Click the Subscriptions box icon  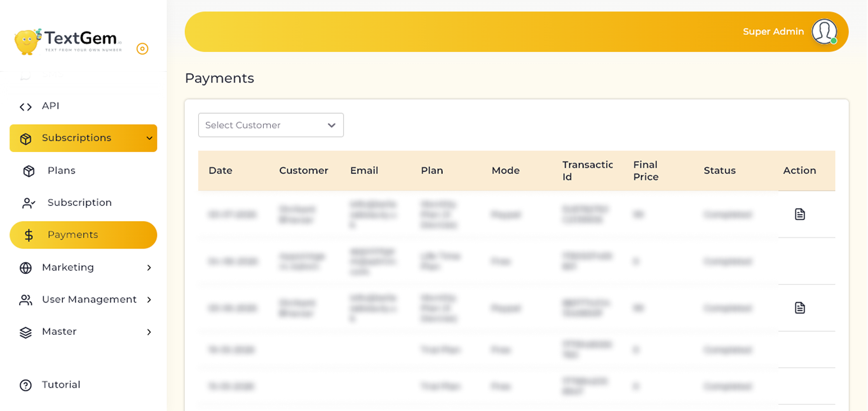pyautogui.click(x=25, y=138)
